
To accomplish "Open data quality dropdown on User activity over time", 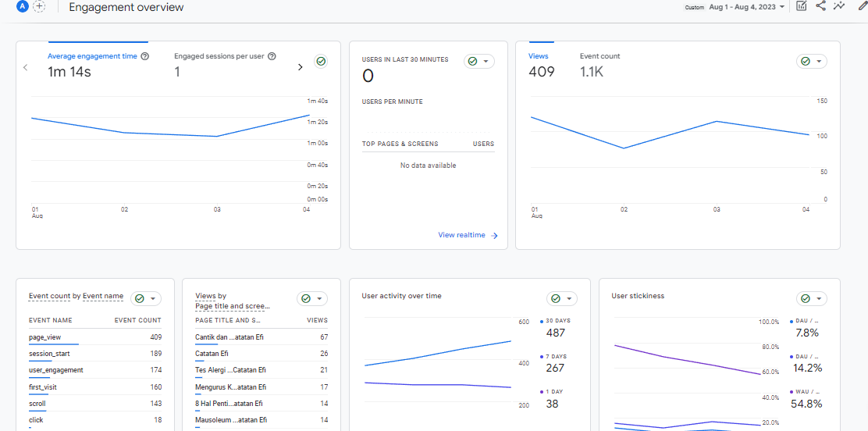I will [562, 298].
